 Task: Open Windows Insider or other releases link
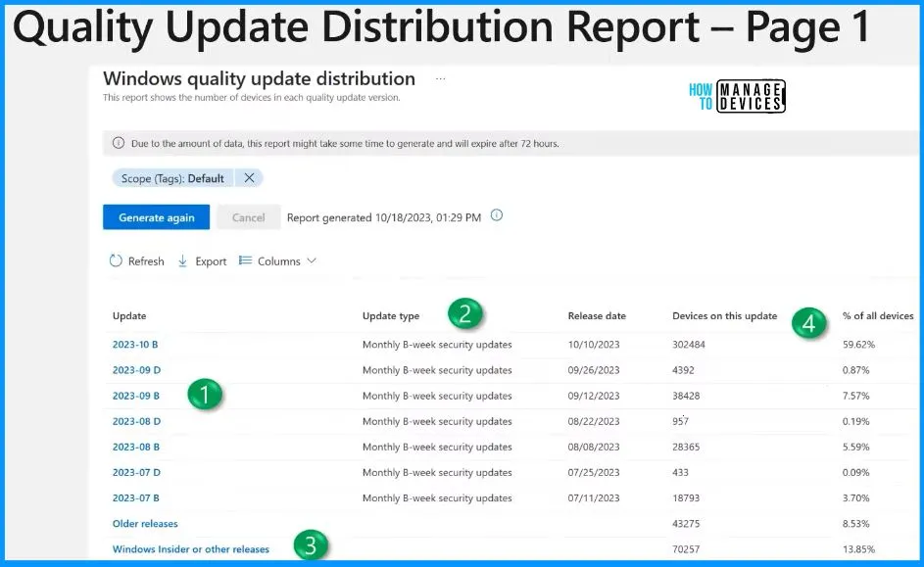pos(191,548)
